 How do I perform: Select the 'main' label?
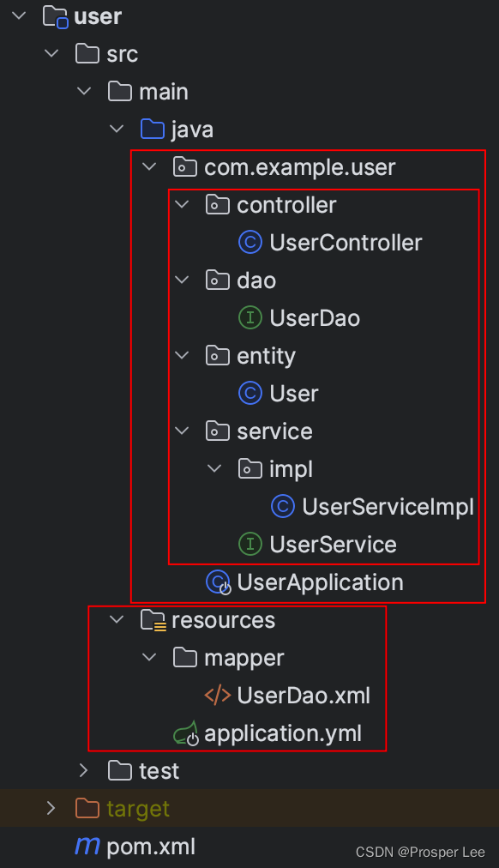pyautogui.click(x=163, y=92)
